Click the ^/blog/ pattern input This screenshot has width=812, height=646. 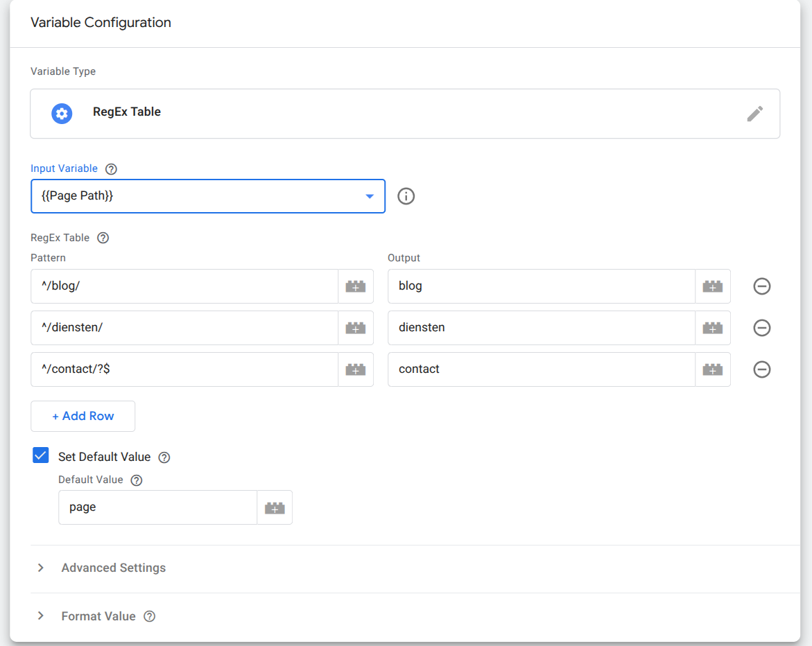point(184,286)
